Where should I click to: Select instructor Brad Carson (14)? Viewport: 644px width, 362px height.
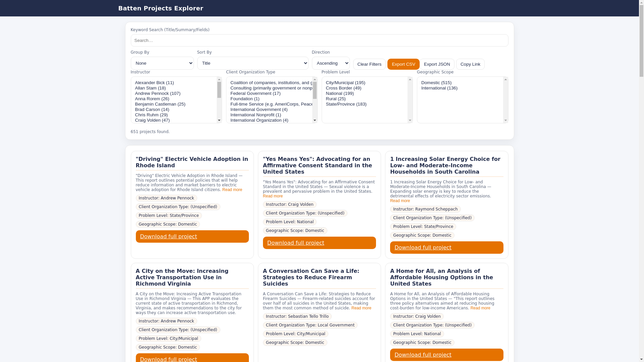click(x=174, y=109)
